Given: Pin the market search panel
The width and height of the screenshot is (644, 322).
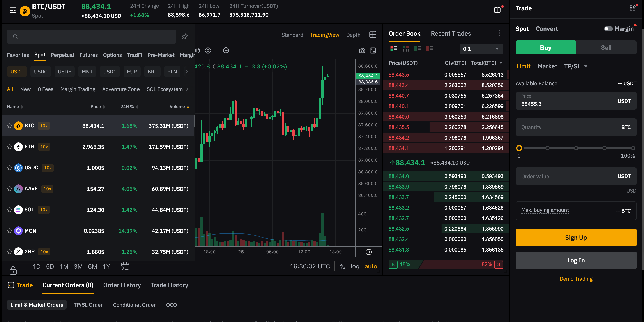Looking at the screenshot, I should [x=184, y=37].
